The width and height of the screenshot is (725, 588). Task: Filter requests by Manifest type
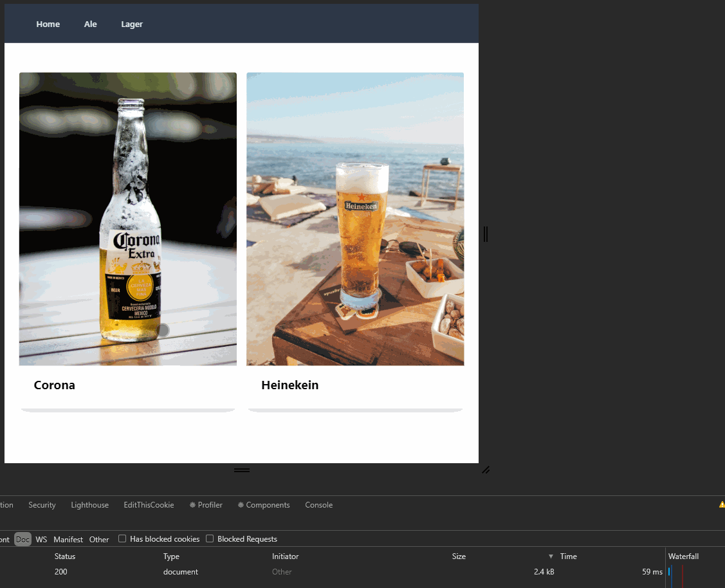[68, 540]
